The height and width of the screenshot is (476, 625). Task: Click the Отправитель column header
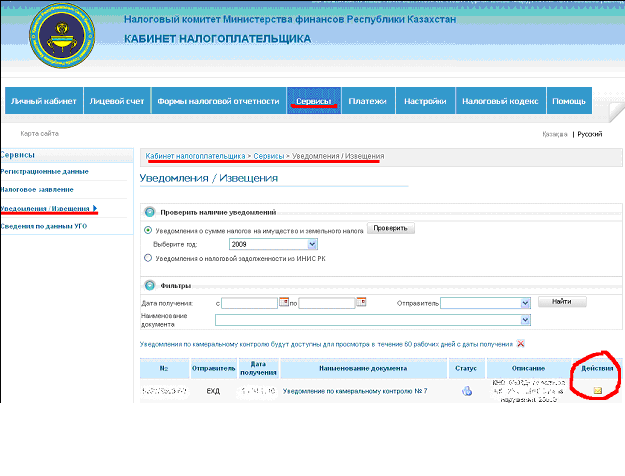pyautogui.click(x=214, y=368)
